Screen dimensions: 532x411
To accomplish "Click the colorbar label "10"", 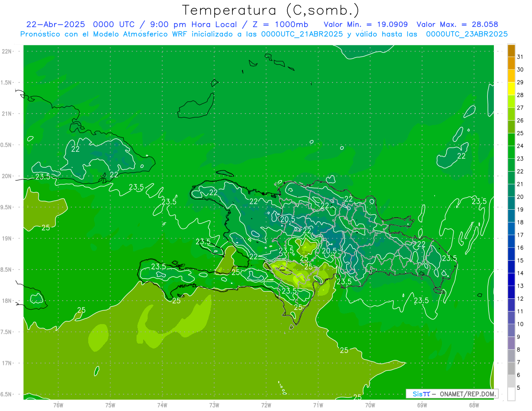I will 520,324.
